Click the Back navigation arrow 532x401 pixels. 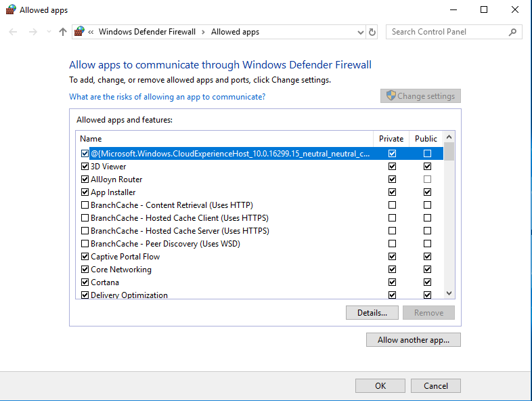pyautogui.click(x=14, y=32)
